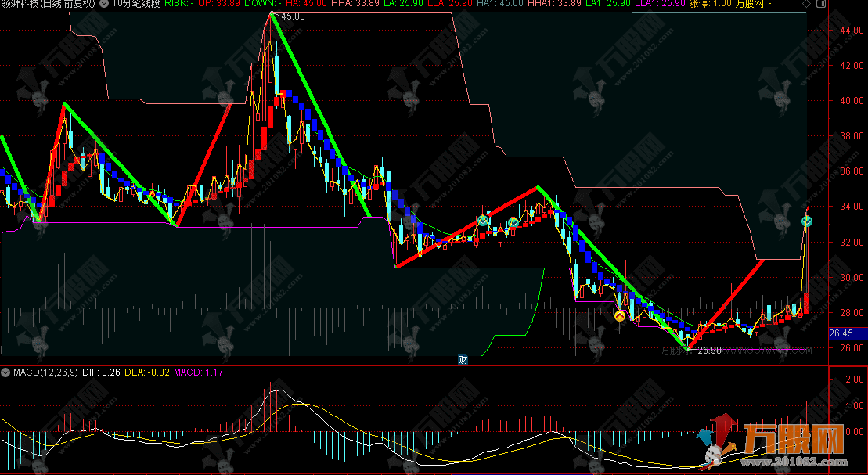Screen dimensions: 868x475
Task: Click the 25.90 lowest price label
Action: pos(708,350)
